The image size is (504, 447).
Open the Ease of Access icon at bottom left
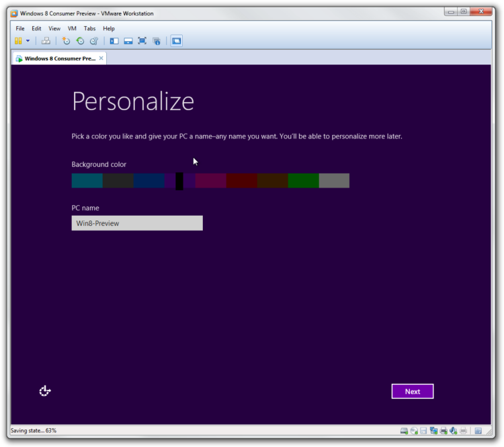44,391
